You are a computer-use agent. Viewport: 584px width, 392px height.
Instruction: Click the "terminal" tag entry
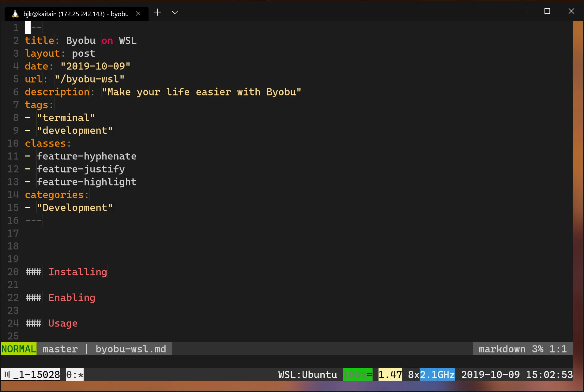pyautogui.click(x=66, y=118)
